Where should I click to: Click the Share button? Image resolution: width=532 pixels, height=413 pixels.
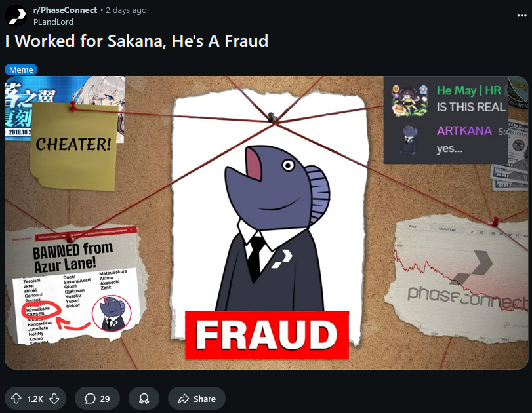coord(197,399)
